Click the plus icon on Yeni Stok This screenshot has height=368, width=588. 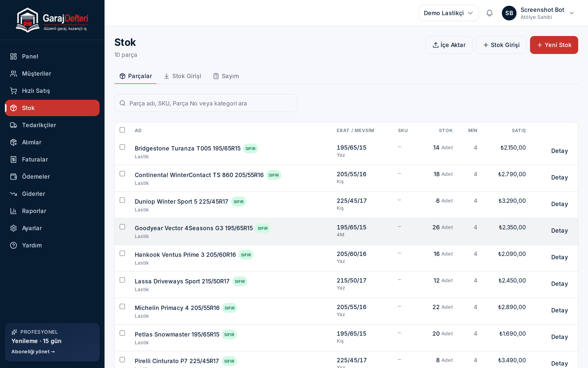(x=540, y=45)
